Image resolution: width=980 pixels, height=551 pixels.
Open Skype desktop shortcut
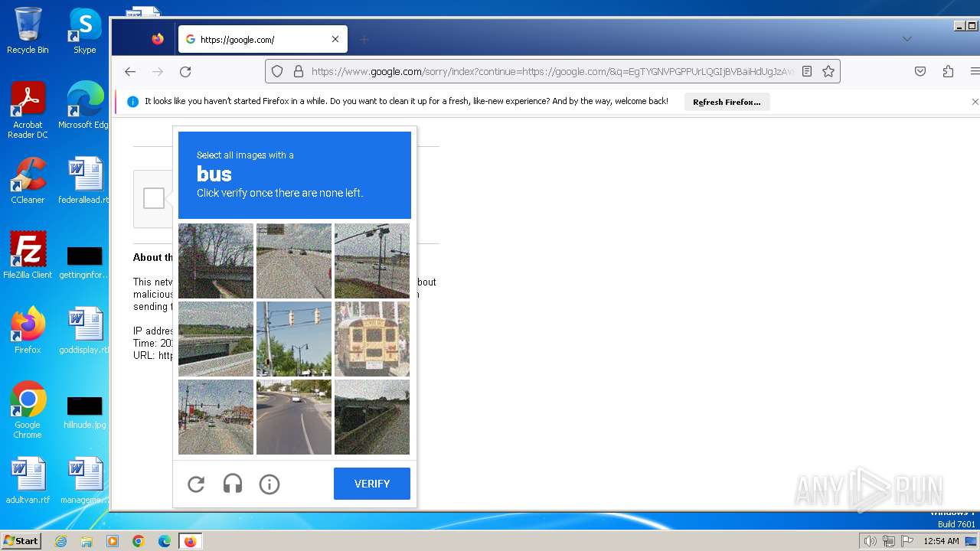[85, 31]
